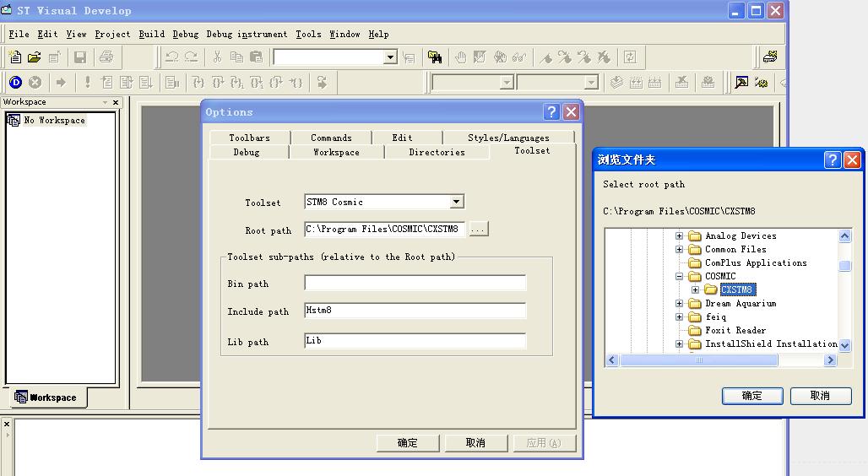Expand the CXSTM8 folder
The image size is (868, 476).
click(695, 289)
